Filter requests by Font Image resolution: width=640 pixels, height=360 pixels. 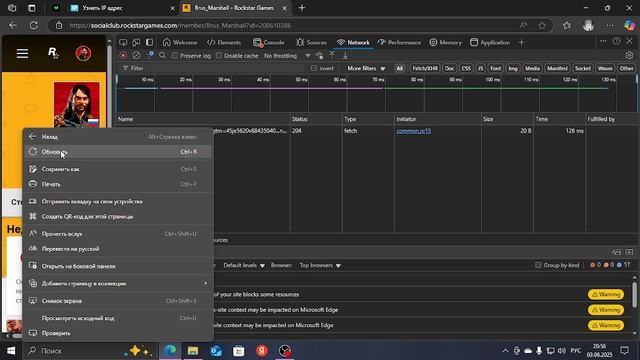tap(496, 68)
